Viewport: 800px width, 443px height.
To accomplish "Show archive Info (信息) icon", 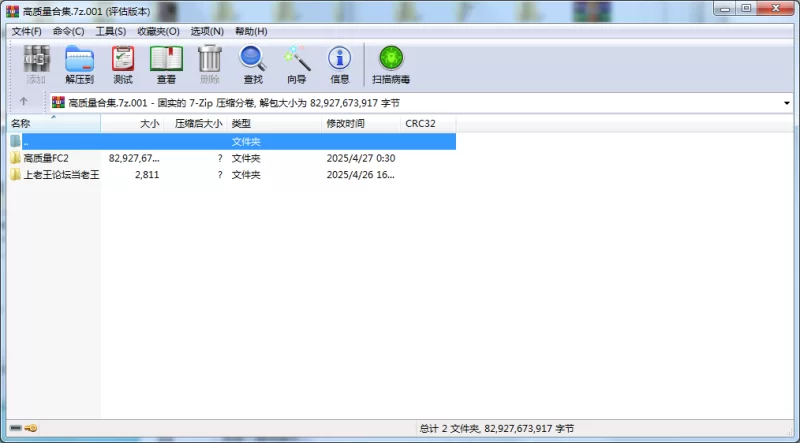I will [x=340, y=64].
